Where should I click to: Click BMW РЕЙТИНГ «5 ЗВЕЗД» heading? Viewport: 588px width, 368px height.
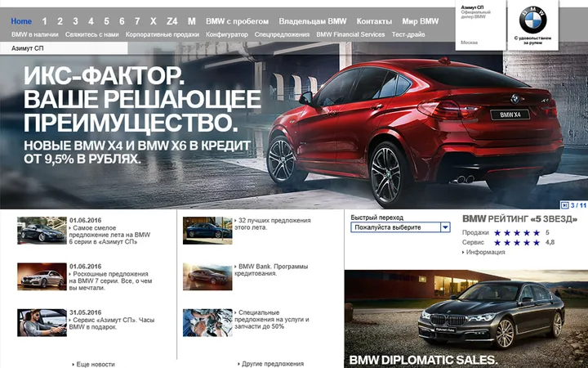pos(519,219)
